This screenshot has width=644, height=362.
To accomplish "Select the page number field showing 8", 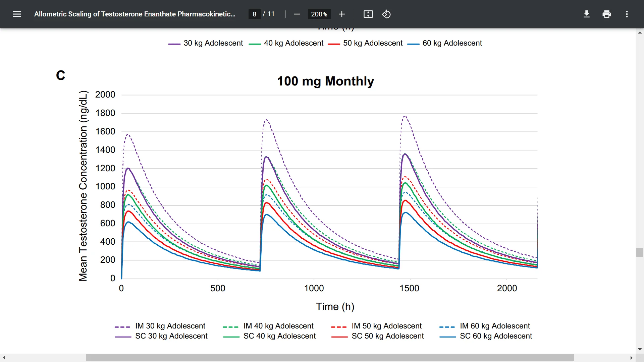I will pos(255,14).
